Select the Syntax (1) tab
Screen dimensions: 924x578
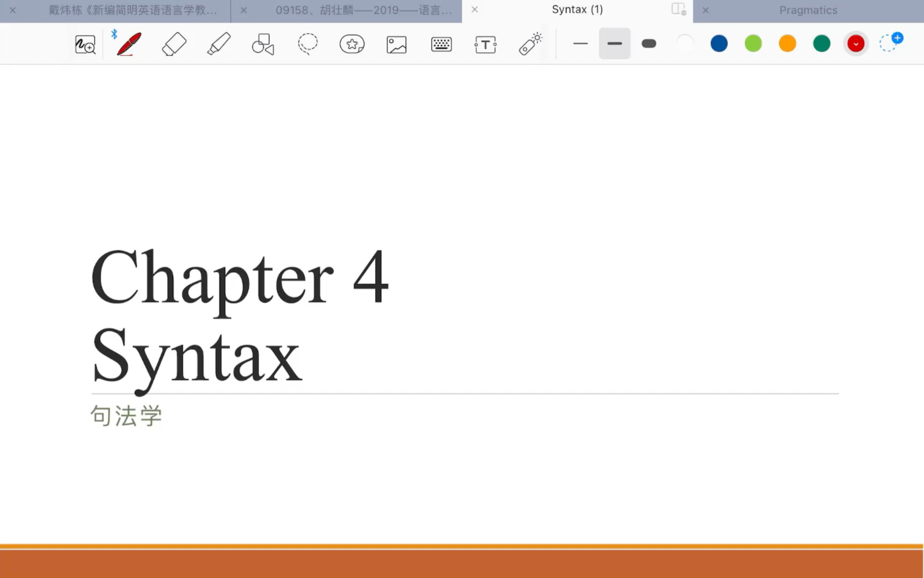click(577, 10)
